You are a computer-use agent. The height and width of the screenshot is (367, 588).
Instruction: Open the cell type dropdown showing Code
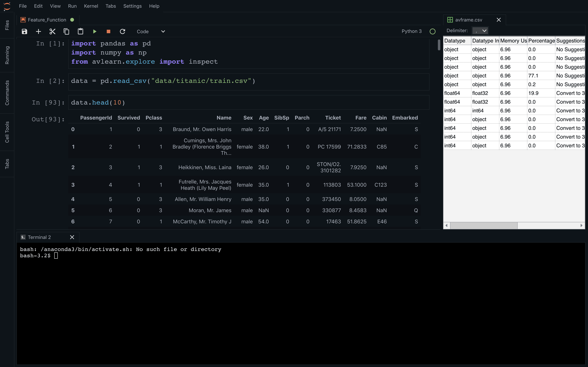pyautogui.click(x=151, y=31)
